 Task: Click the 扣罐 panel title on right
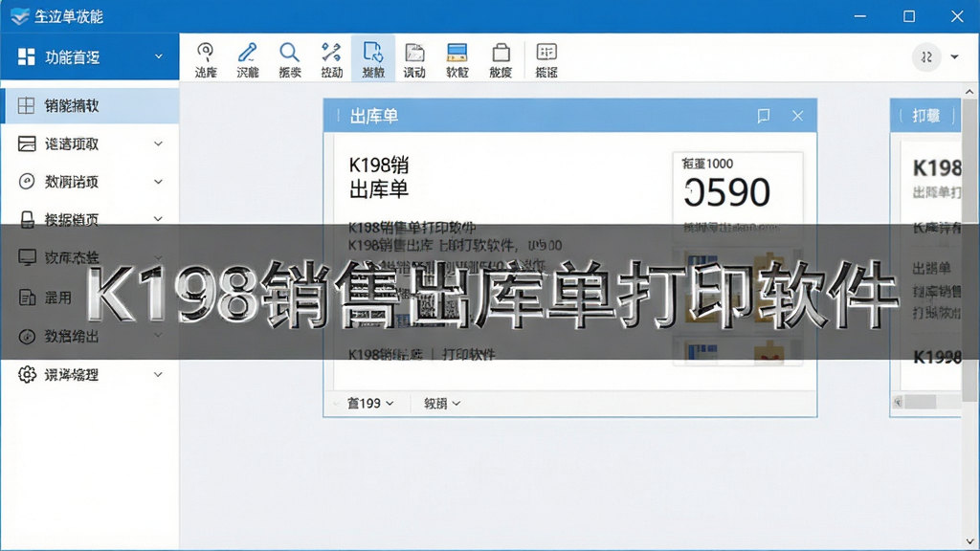(925, 116)
